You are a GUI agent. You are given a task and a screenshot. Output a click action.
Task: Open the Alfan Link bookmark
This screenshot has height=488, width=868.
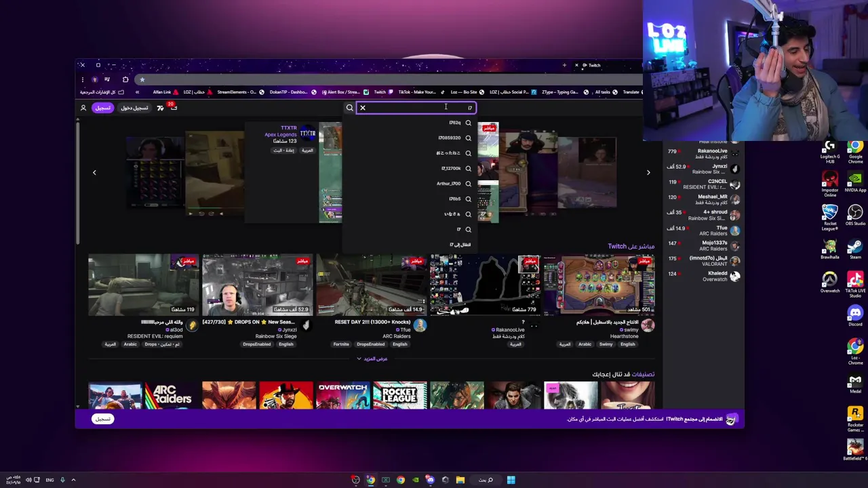point(166,92)
